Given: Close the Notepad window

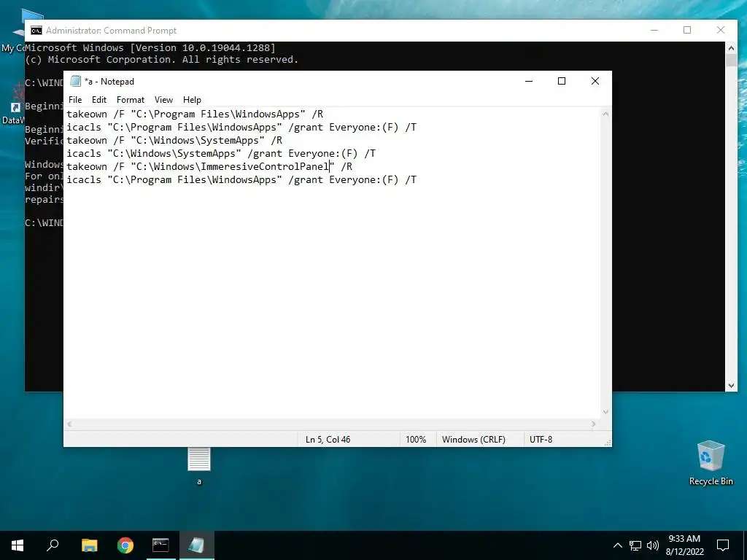Looking at the screenshot, I should [595, 81].
